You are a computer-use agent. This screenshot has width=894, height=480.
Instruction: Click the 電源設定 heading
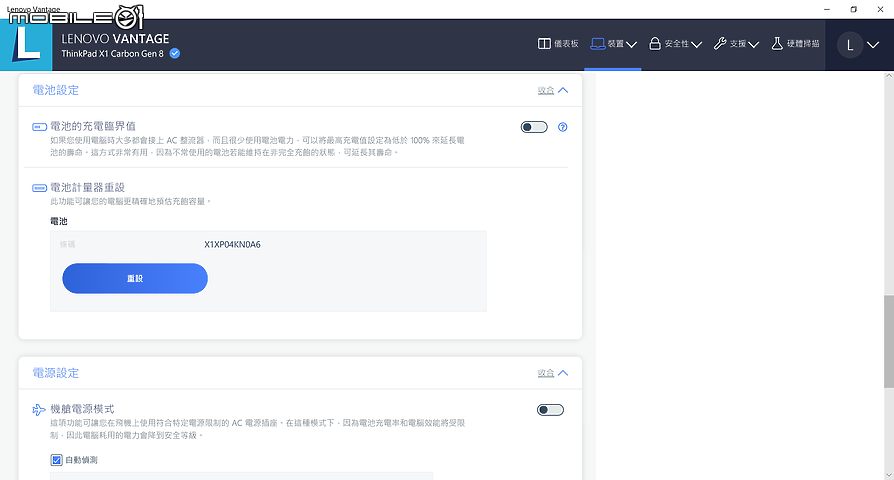(56, 373)
